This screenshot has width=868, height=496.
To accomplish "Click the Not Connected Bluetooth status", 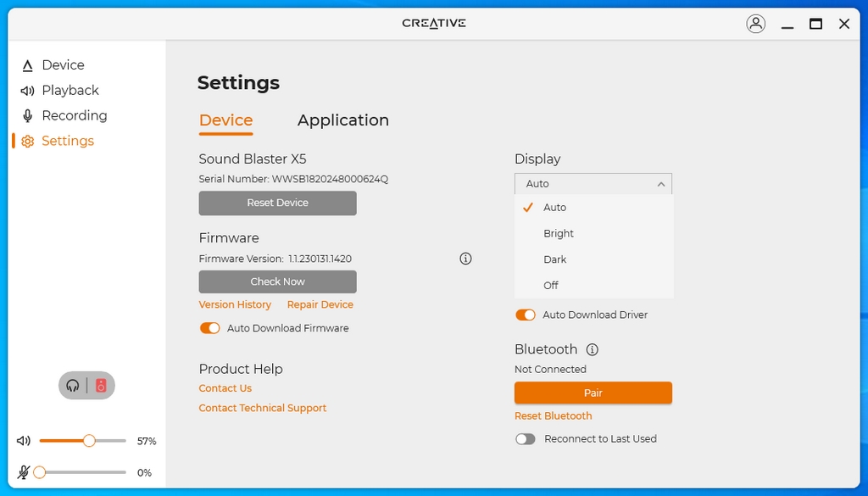I will [550, 369].
